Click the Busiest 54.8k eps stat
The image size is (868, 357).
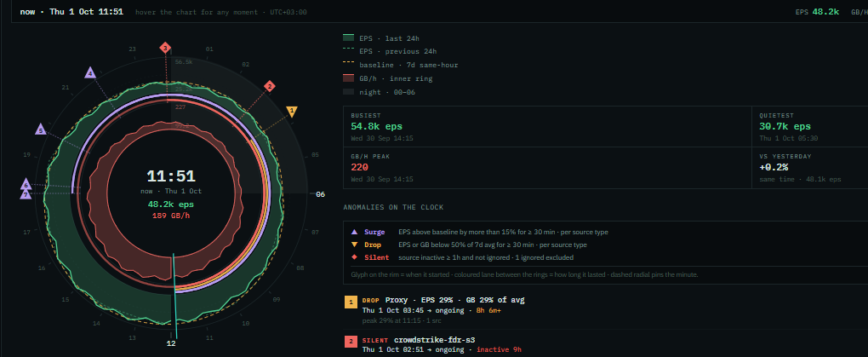pos(375,126)
